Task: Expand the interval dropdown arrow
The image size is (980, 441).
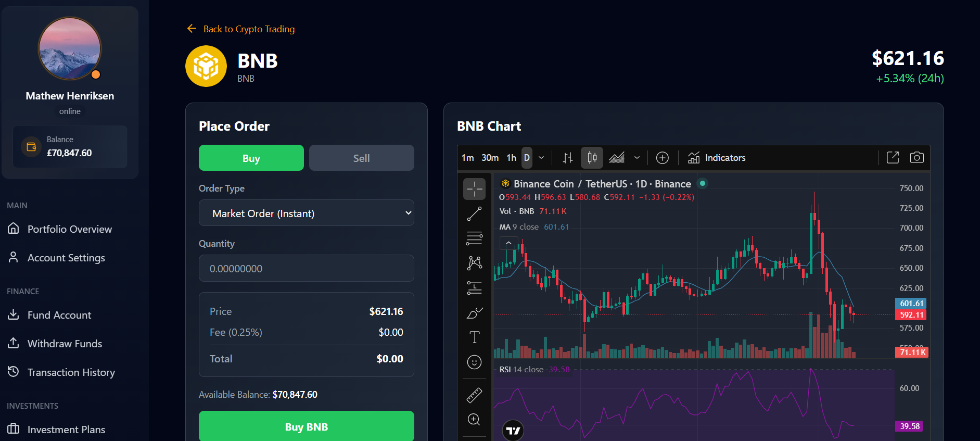Action: click(x=541, y=158)
